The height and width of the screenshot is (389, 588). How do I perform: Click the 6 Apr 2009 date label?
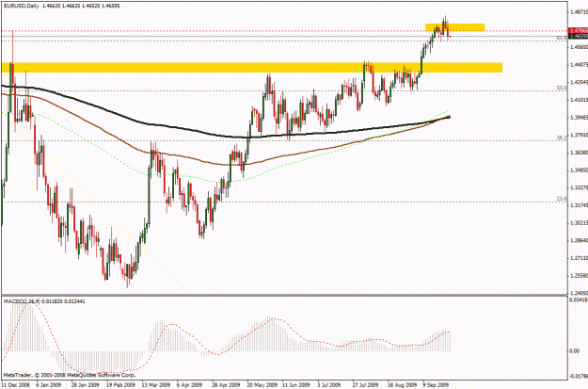189,385
